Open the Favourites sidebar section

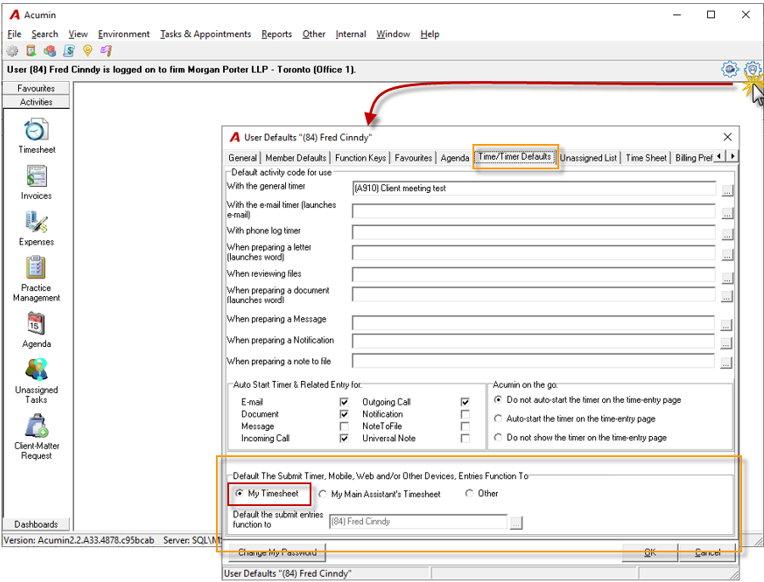tap(36, 88)
